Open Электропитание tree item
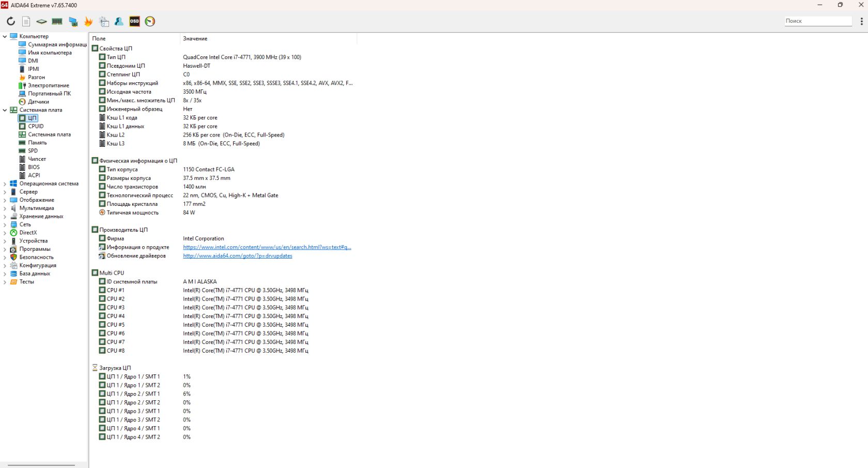Screen dimensions: 868x468 48,85
